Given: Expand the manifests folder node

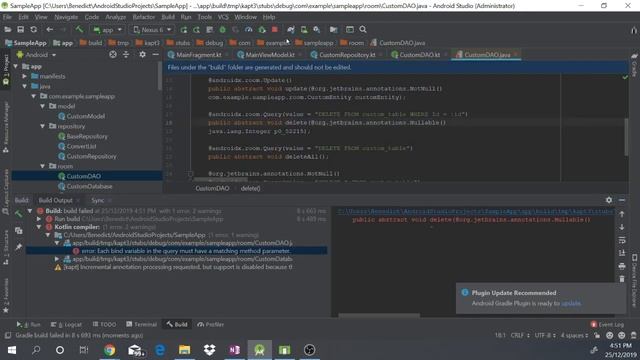Looking at the screenshot, I should pyautogui.click(x=24, y=76).
